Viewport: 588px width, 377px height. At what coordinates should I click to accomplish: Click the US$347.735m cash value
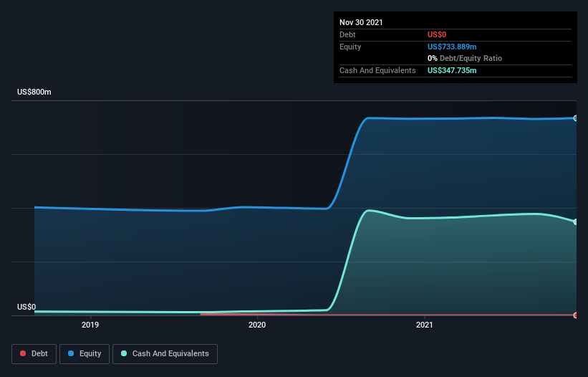(452, 70)
